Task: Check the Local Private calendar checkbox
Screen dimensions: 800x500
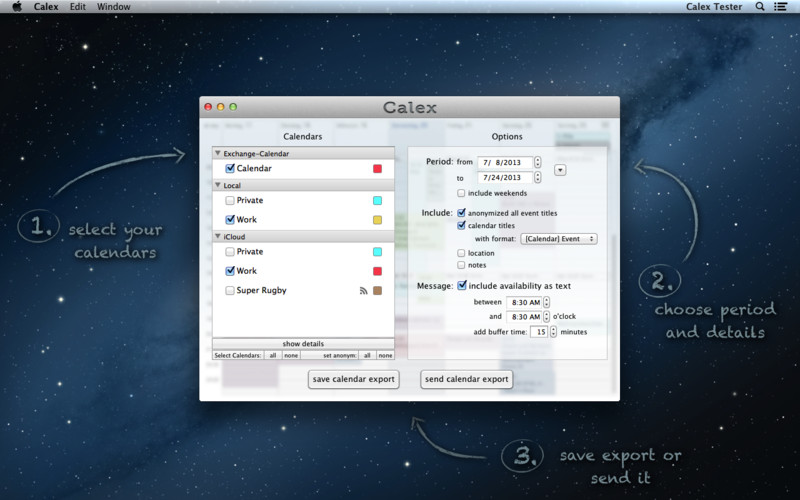Action: point(230,201)
